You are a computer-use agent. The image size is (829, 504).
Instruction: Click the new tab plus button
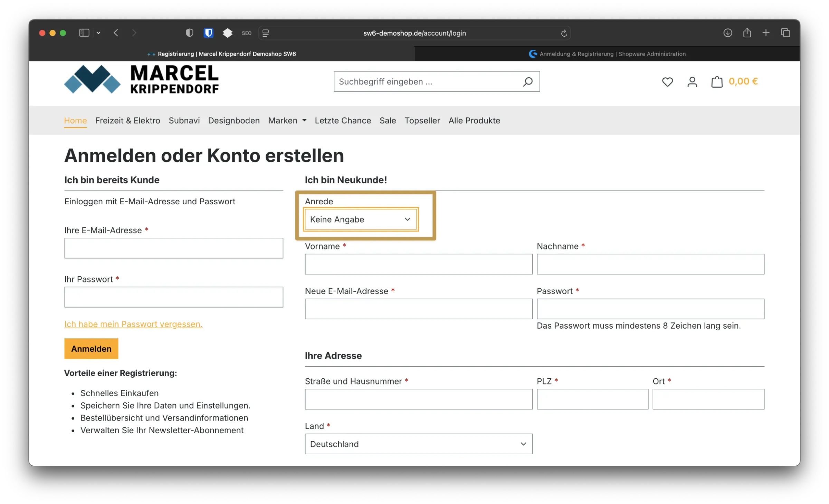(766, 33)
